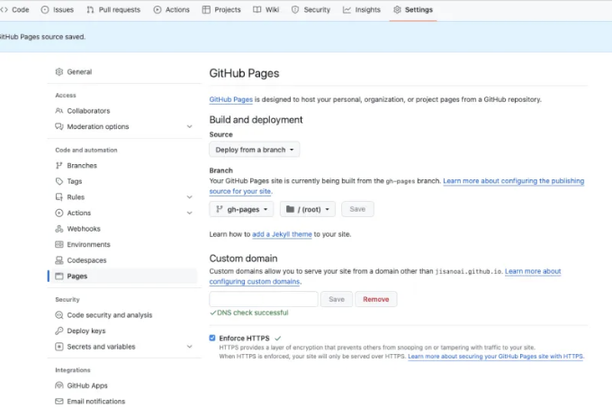Click the Remove custom domain button
The image size is (612, 410).
376,299
